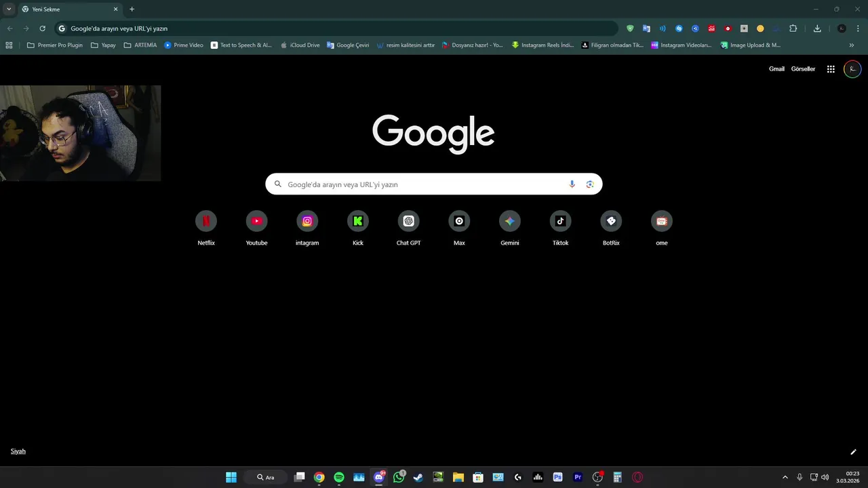
Task: Open the ome shortcut tile
Action: 662,228
